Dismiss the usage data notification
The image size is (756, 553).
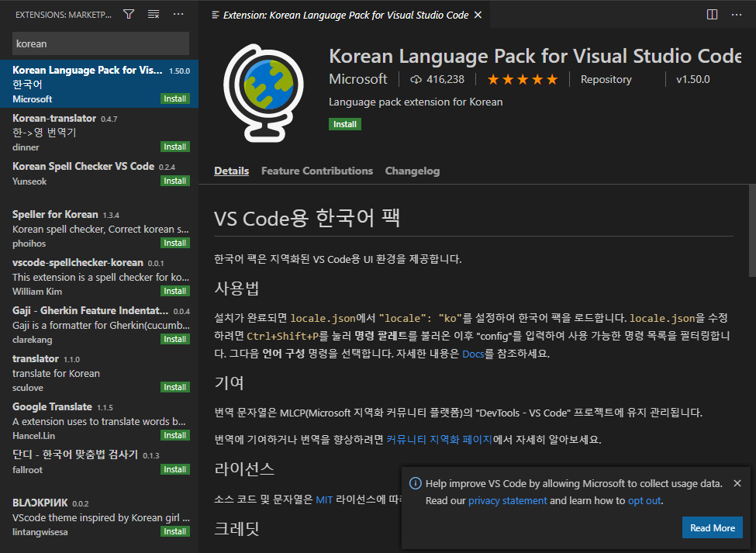point(737,483)
